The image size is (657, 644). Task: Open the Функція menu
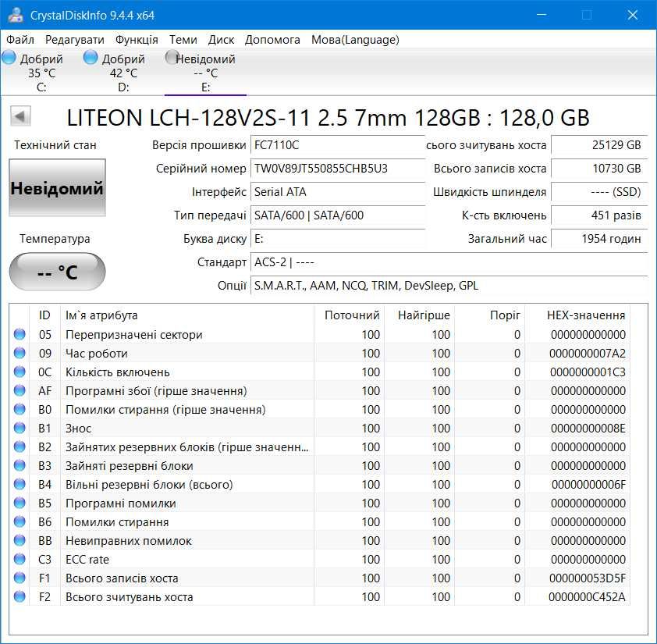(137, 40)
